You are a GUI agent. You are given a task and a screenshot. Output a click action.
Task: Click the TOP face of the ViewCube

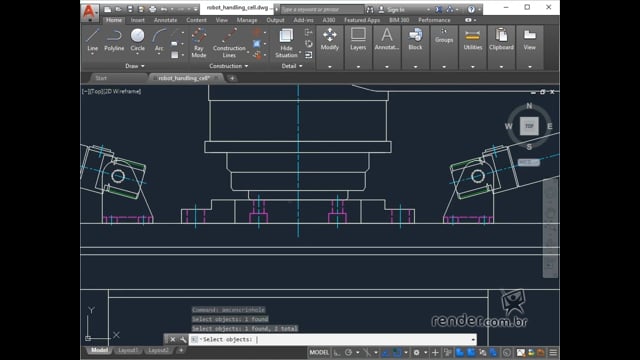[529, 126]
